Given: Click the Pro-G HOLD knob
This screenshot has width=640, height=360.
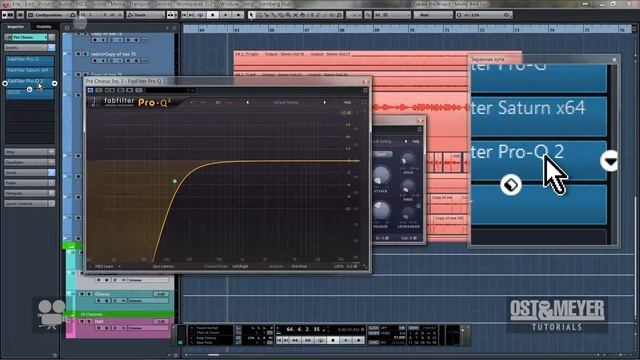Looking at the screenshot, I should point(408,160).
